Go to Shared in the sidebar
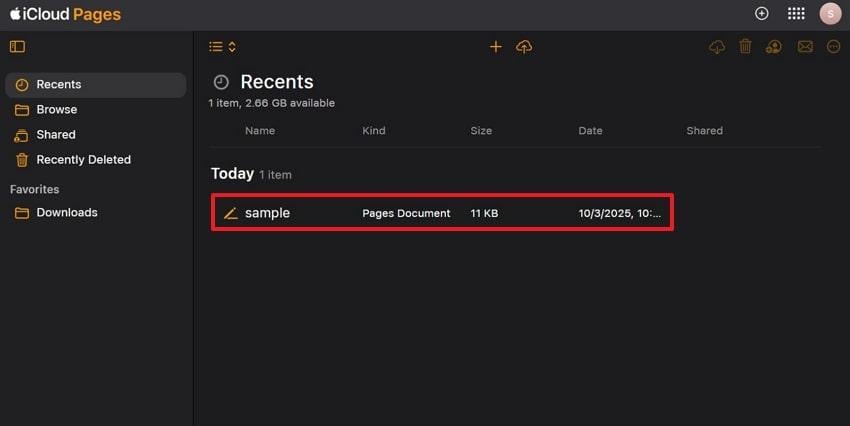The image size is (850, 426). click(56, 135)
